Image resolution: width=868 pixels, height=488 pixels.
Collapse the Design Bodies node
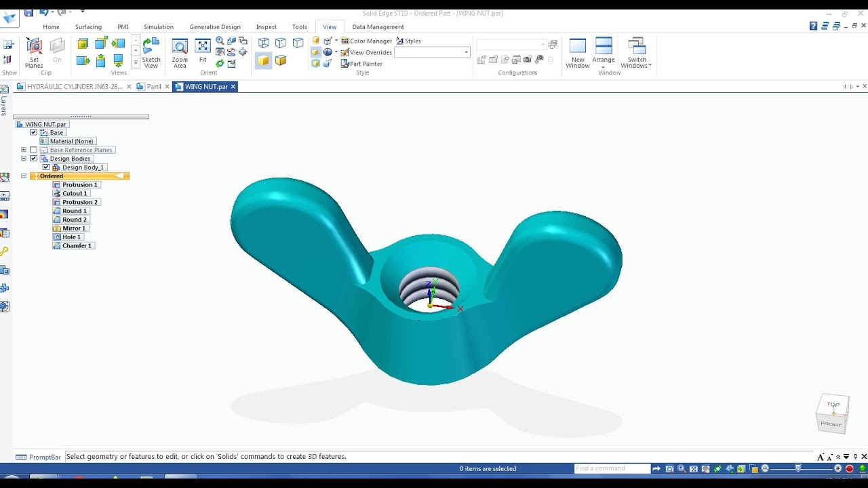pos(24,159)
